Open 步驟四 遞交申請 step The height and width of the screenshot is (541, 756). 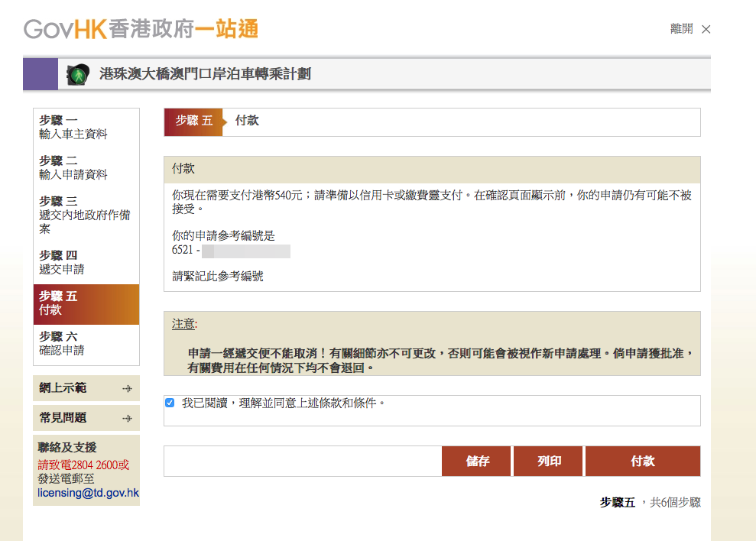(x=62, y=262)
